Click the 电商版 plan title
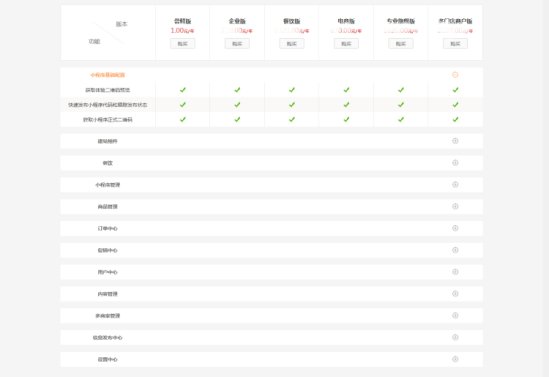The width and height of the screenshot is (549, 377). tap(346, 21)
